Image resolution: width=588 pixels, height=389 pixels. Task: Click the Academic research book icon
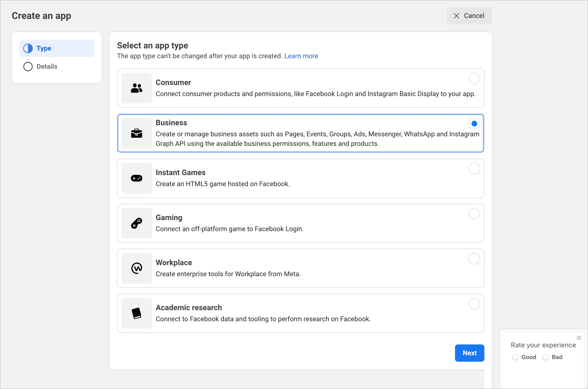pyautogui.click(x=137, y=313)
